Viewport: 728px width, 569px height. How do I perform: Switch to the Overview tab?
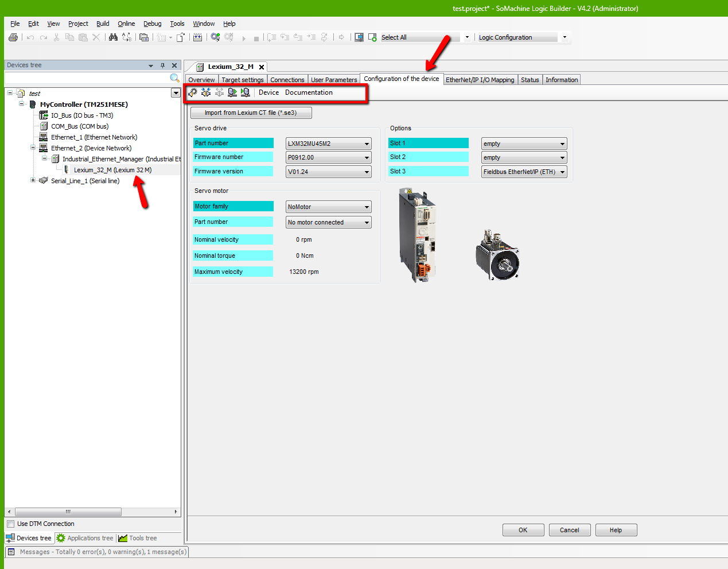[x=201, y=80]
